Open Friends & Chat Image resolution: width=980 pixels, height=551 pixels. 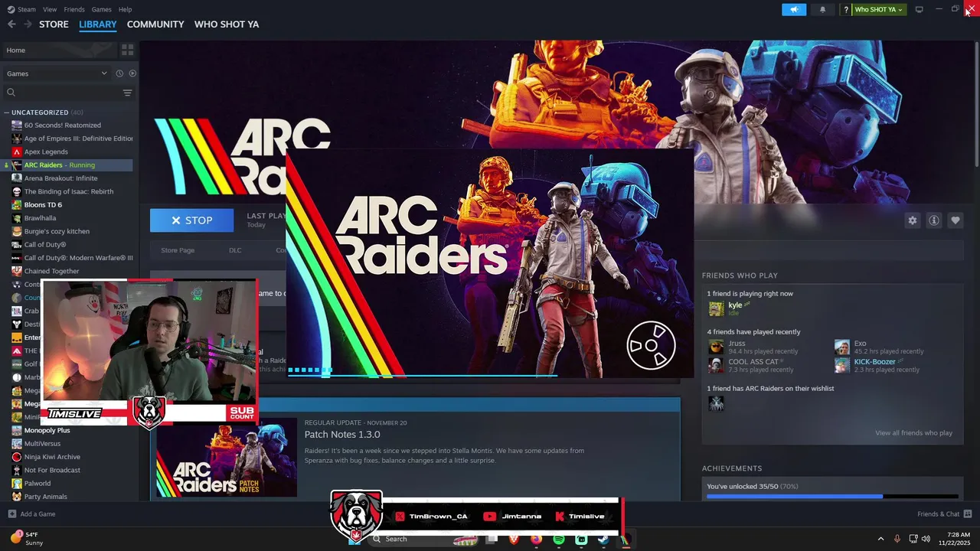(944, 514)
